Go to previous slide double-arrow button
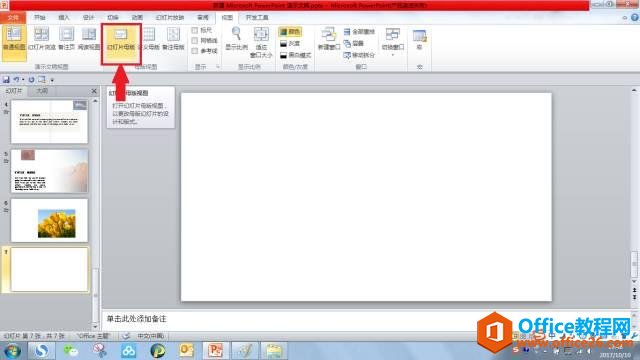 634,290
